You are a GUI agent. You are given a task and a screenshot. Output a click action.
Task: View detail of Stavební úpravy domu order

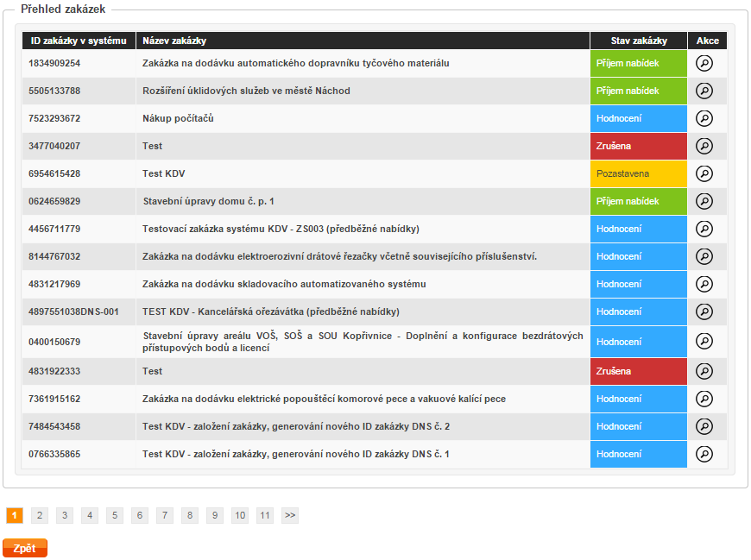(704, 202)
